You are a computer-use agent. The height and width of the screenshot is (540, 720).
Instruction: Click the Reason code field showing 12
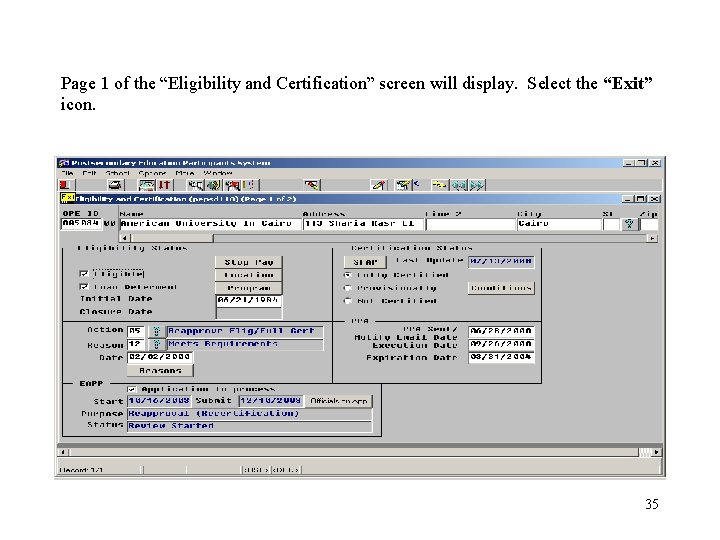tap(136, 344)
